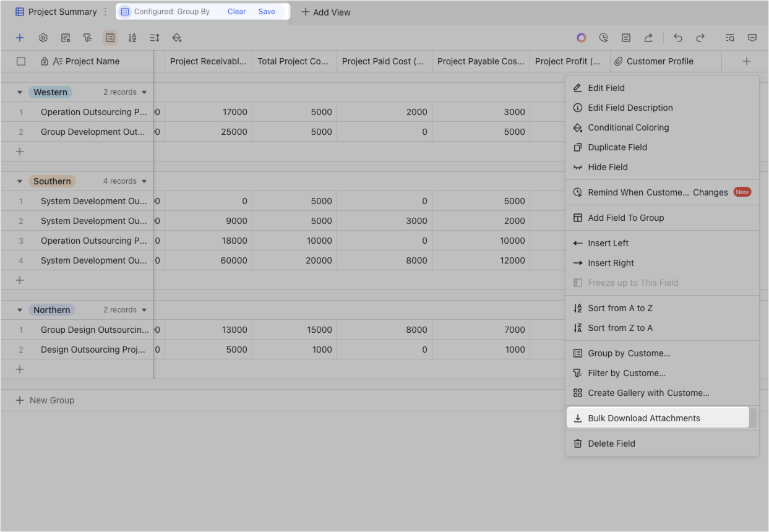Open the filter funnel icon in toolbar

pos(88,38)
